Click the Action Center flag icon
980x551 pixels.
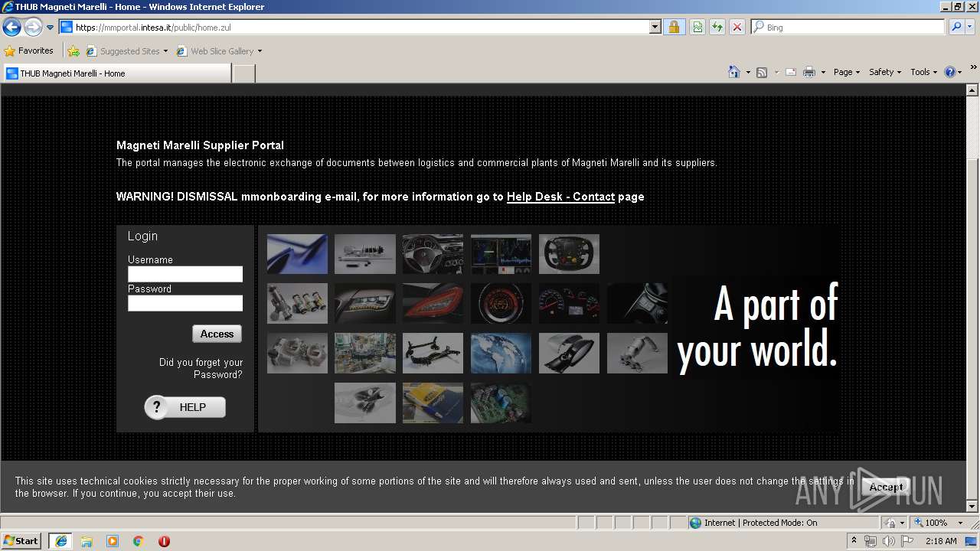click(906, 541)
